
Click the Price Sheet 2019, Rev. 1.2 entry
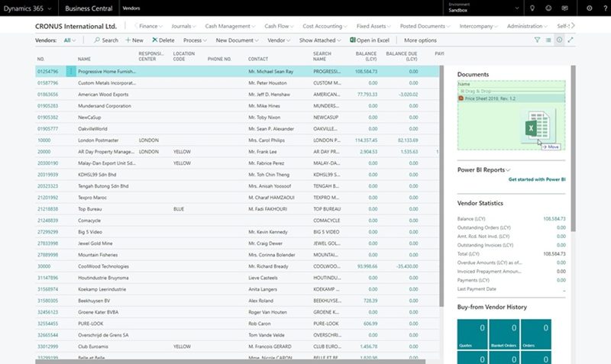(x=490, y=98)
